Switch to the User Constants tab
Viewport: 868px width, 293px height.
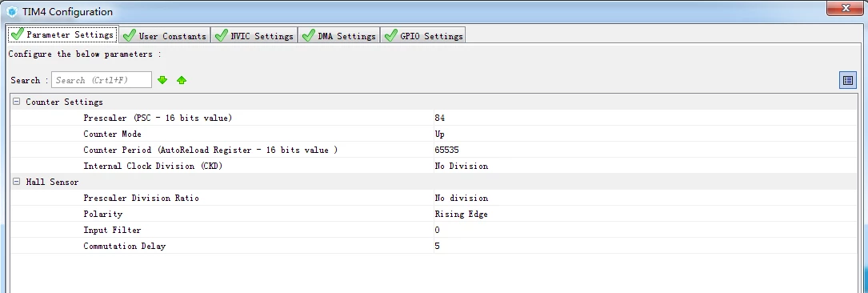(165, 36)
